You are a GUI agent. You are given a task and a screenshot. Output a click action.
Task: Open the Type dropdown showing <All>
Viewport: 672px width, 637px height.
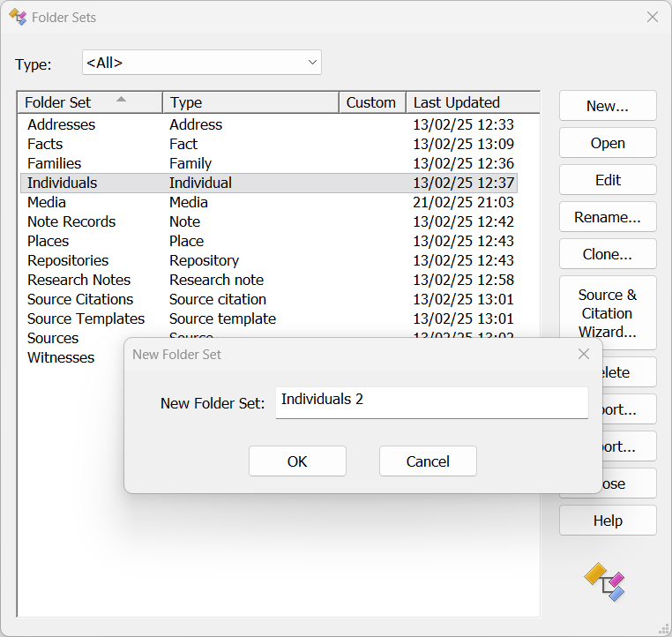(202, 63)
